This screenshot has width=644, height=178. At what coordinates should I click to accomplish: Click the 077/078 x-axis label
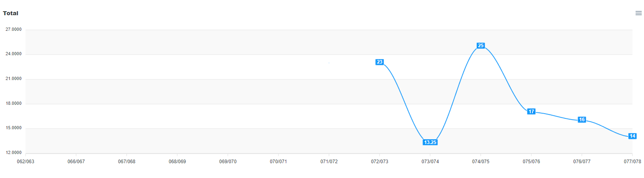[632, 162]
